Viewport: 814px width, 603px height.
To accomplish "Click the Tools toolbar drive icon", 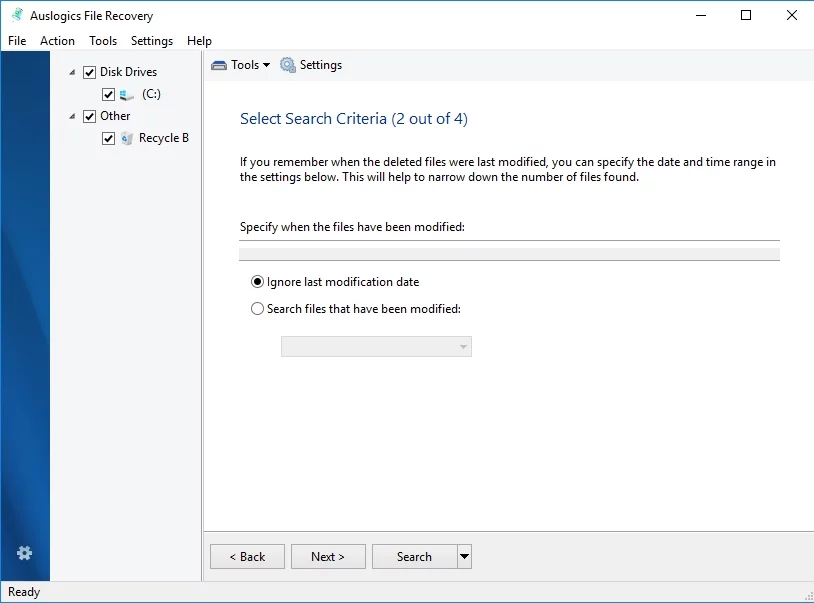I will point(219,65).
